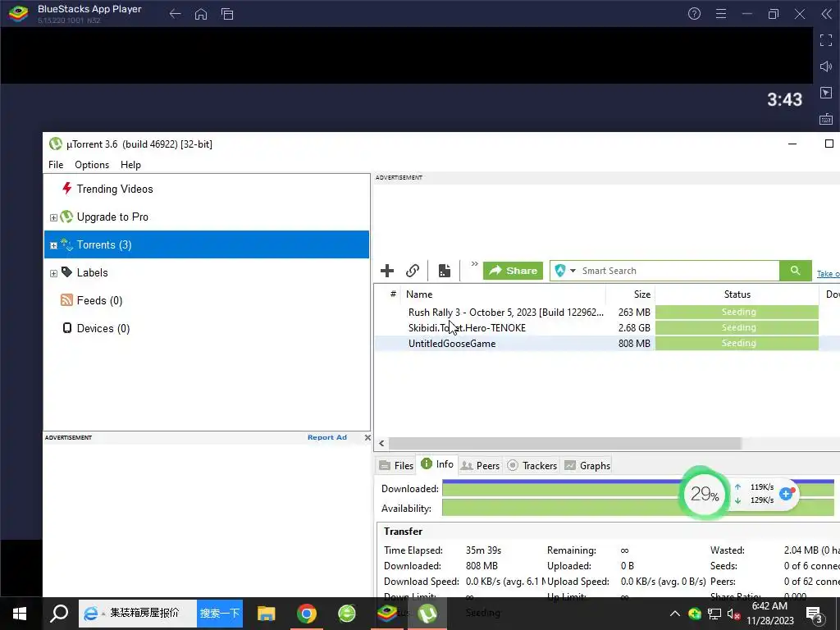Select the UntitledGooseGame torrent row
Screen dimensions: 840x630
click(452, 344)
